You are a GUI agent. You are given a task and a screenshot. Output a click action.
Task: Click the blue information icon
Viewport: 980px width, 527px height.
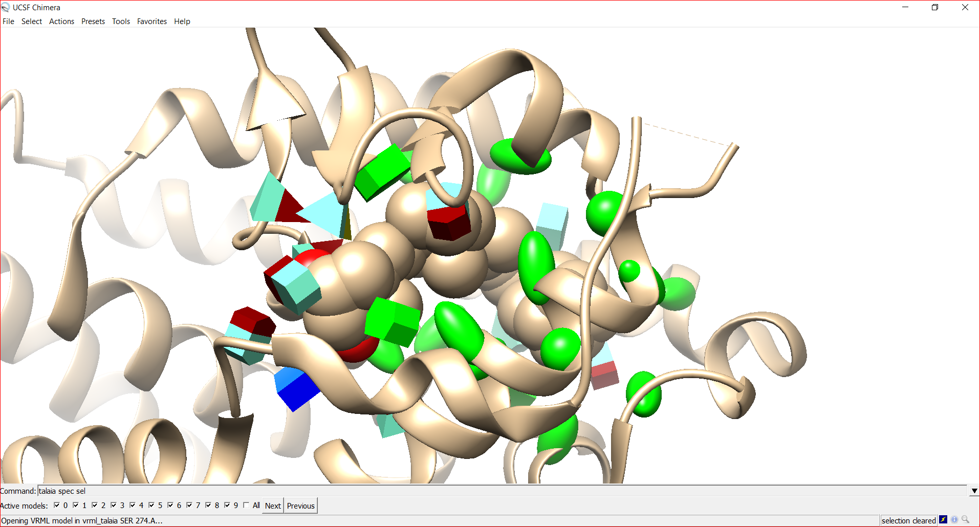tap(954, 520)
